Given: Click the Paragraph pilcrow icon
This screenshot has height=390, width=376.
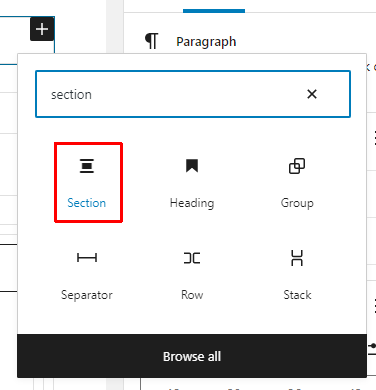Looking at the screenshot, I should click(x=152, y=41).
